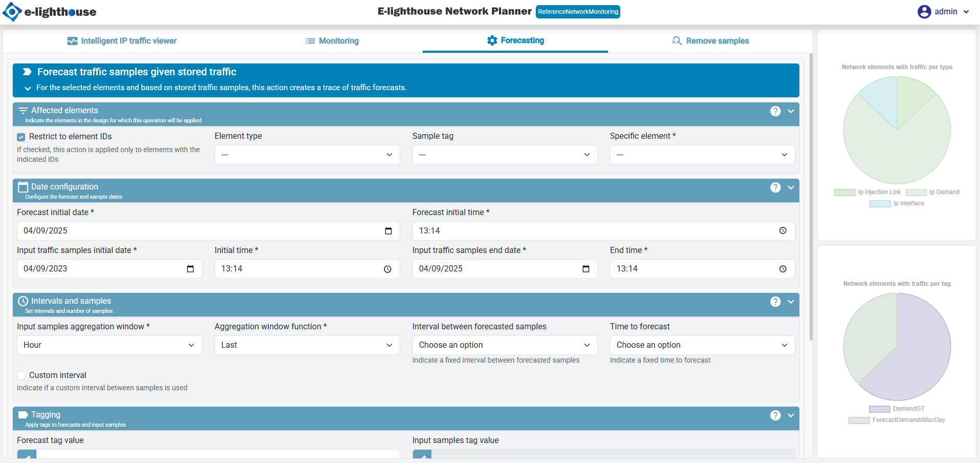
Task: Open the Remove samples tab
Action: tap(710, 41)
